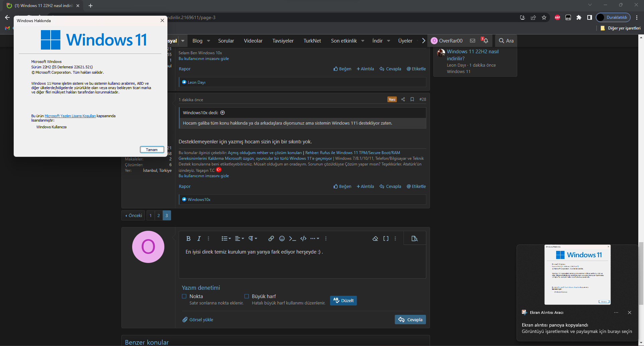Remove formatting with the eraser icon
This screenshot has width=644, height=346.
(375, 238)
